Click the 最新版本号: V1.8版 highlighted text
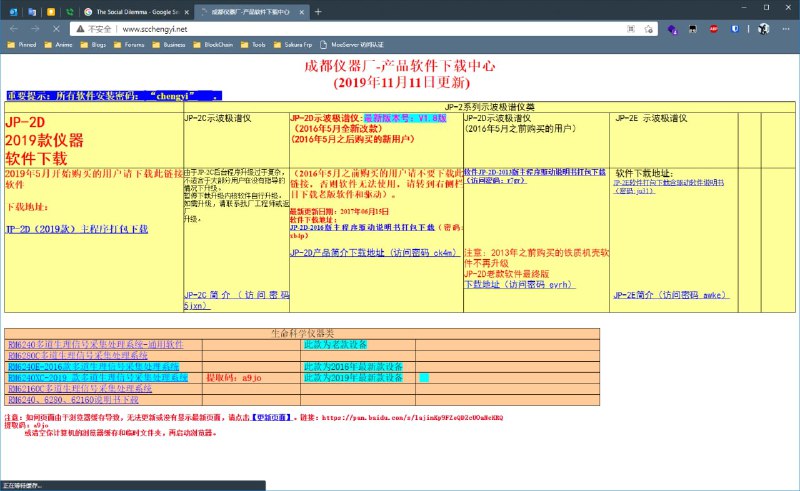 405,118
